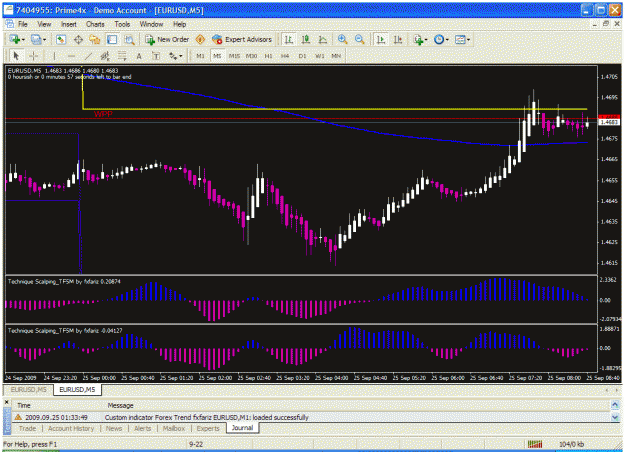Toggle chart auto scroll
The image size is (625, 452).
381,39
